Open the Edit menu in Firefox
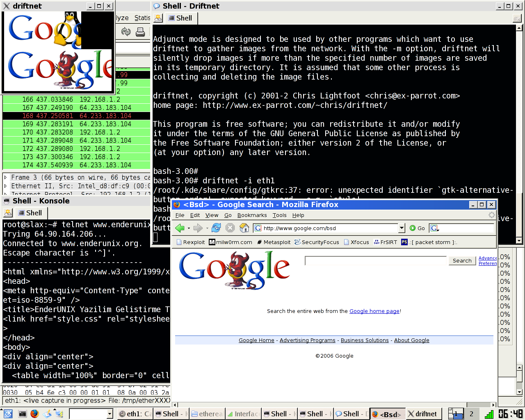The height and width of the screenshot is (420, 525). tap(195, 215)
